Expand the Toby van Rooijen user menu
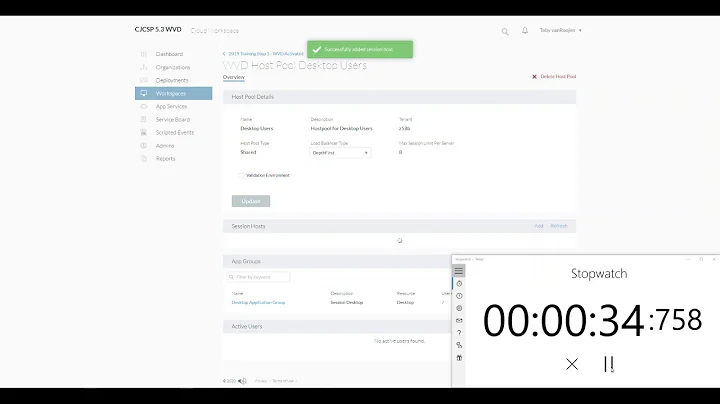The image size is (720, 404). 561,30
